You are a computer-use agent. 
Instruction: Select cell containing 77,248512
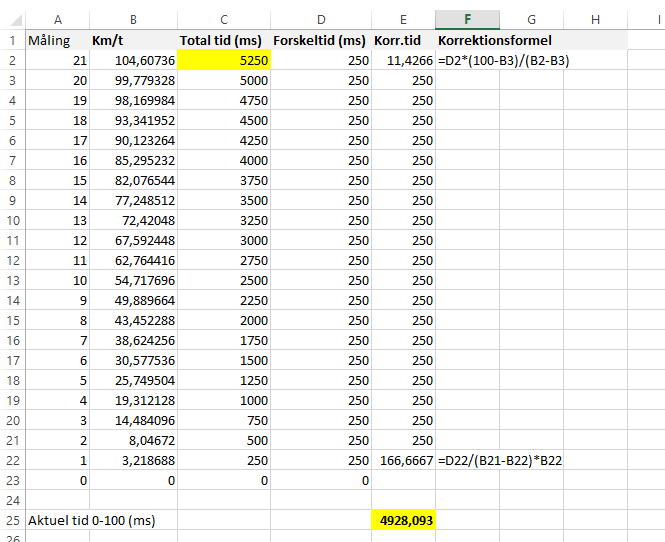click(x=133, y=200)
